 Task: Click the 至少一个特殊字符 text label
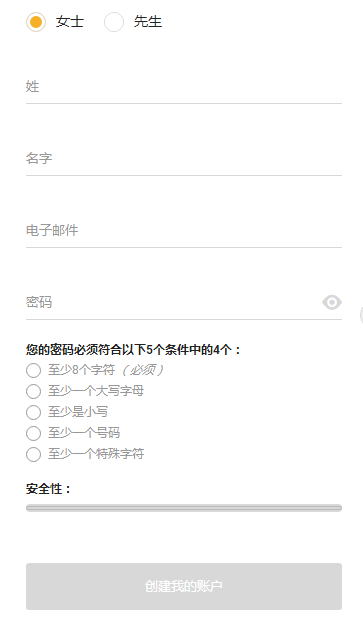point(96,454)
